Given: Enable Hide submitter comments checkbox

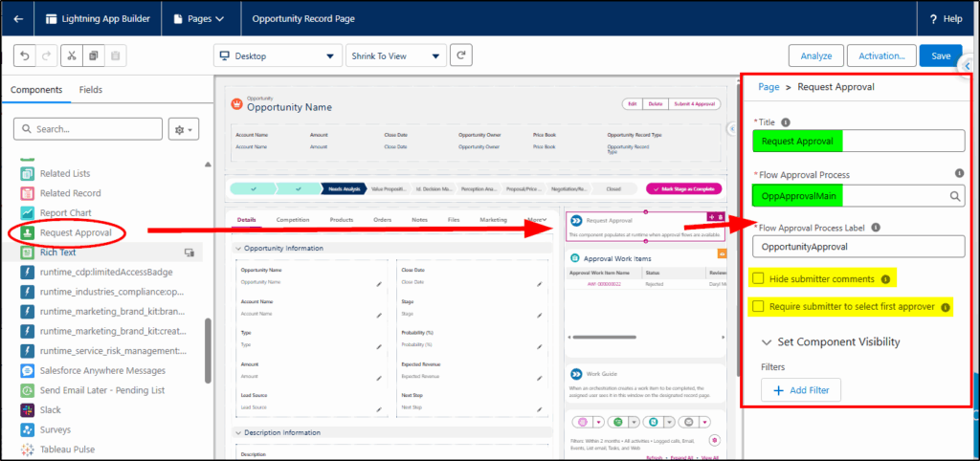Looking at the screenshot, I should click(759, 279).
